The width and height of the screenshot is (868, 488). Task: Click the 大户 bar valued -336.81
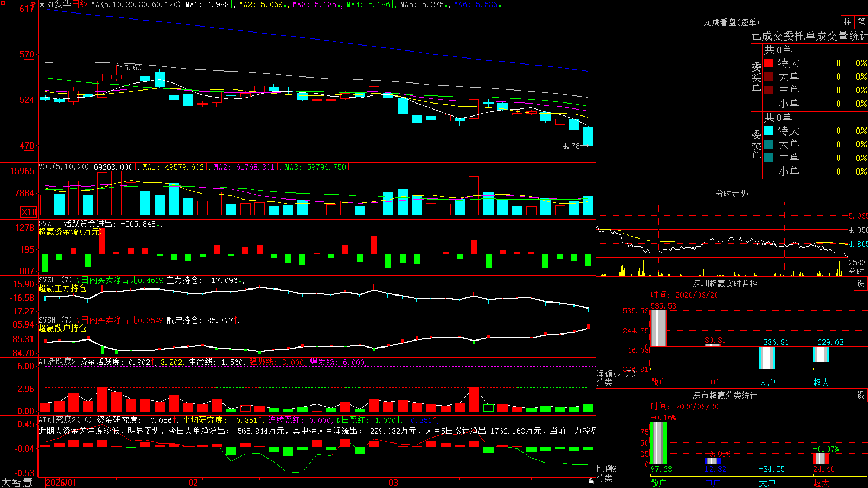(767, 358)
